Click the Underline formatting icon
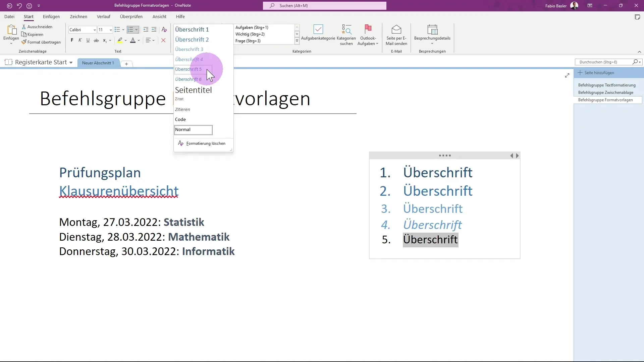Screen dimensions: 644x362 88,40
